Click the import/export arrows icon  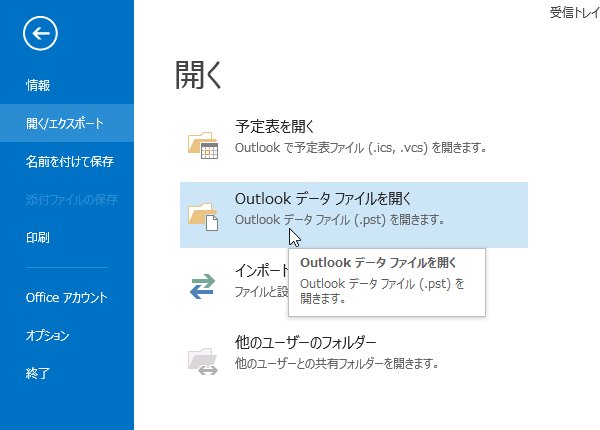tap(202, 286)
